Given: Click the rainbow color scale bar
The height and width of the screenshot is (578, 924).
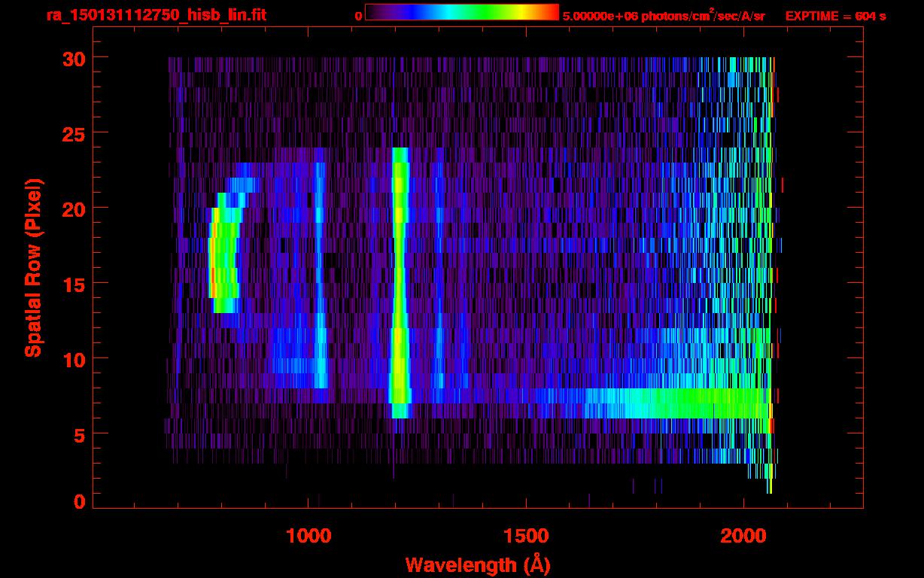Looking at the screenshot, I should click(461, 12).
